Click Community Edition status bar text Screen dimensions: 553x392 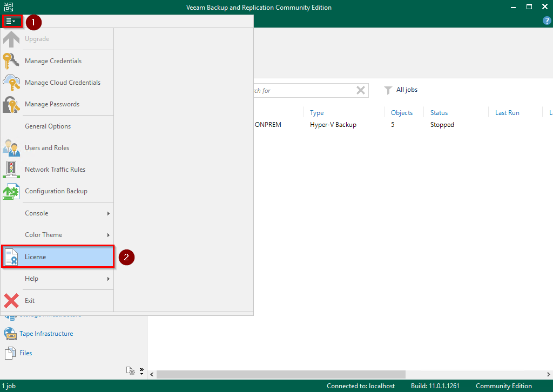tap(504, 386)
